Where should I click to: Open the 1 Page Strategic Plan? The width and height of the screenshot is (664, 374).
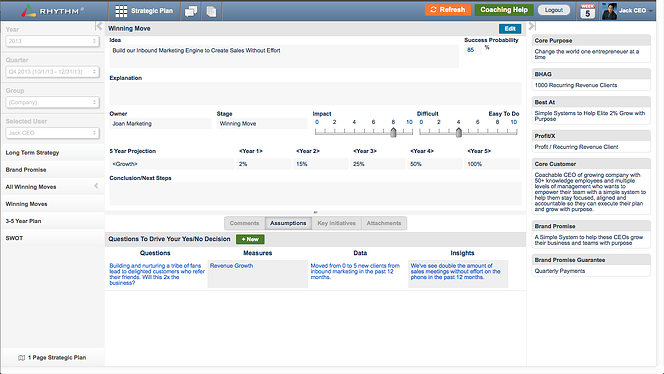[52, 357]
